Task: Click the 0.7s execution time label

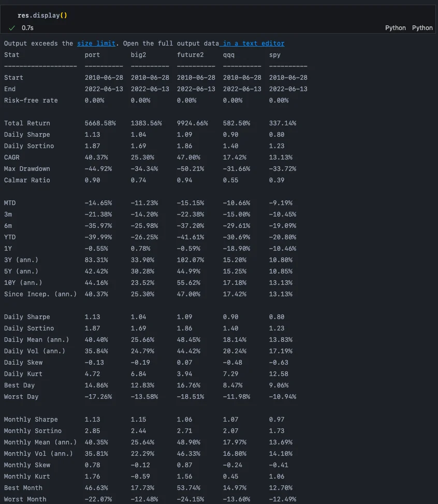Action: pyautogui.click(x=27, y=27)
